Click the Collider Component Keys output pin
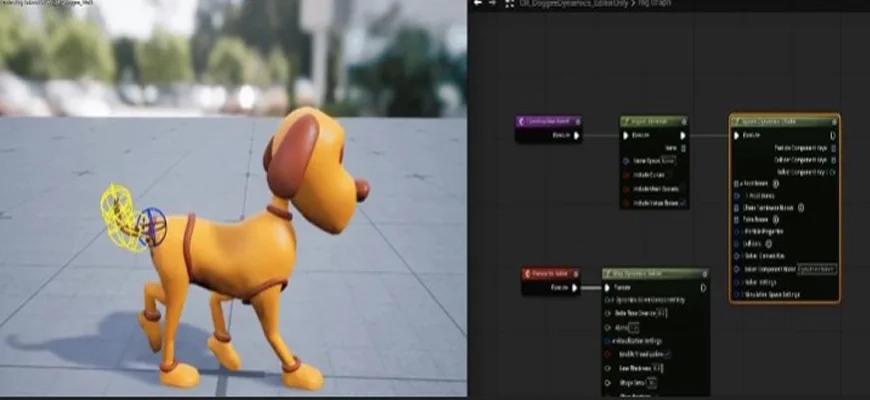 pos(833,160)
